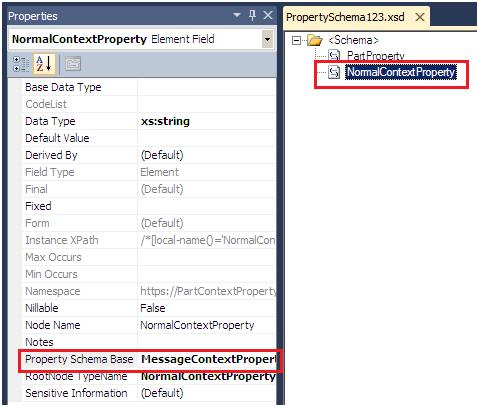The width and height of the screenshot is (479, 407).
Task: Open Property Pages toolbar icon
Action: (x=73, y=64)
